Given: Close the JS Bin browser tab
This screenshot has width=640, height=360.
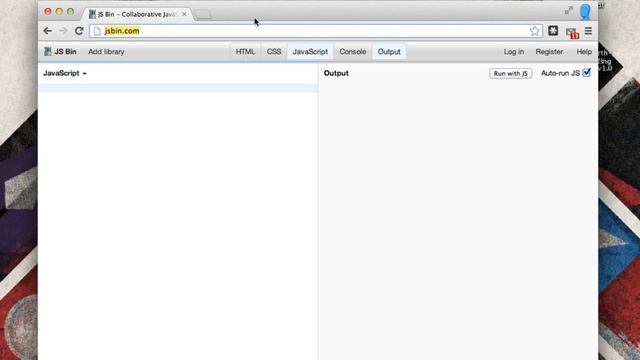Looking at the screenshot, I should coord(184,14).
